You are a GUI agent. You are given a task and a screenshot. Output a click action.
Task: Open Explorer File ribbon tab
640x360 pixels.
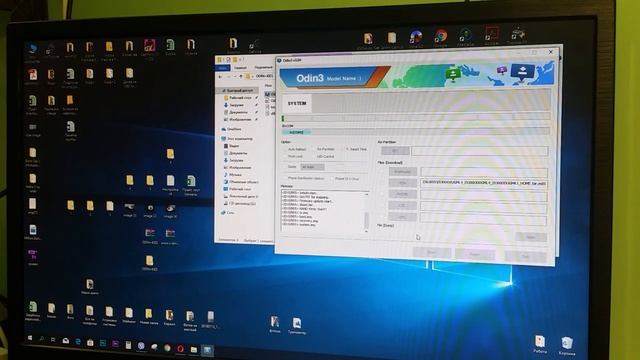[x=223, y=68]
